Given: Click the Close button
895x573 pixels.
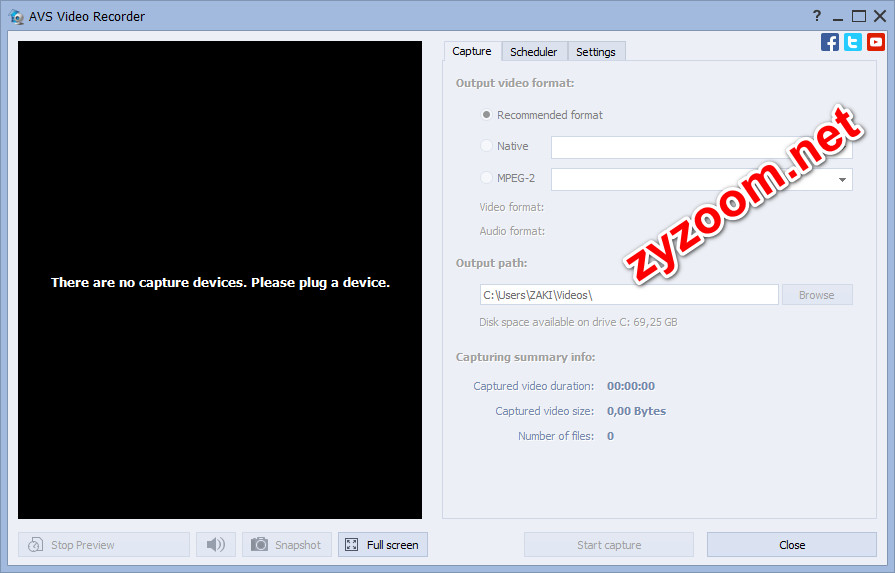Looking at the screenshot, I should point(792,544).
